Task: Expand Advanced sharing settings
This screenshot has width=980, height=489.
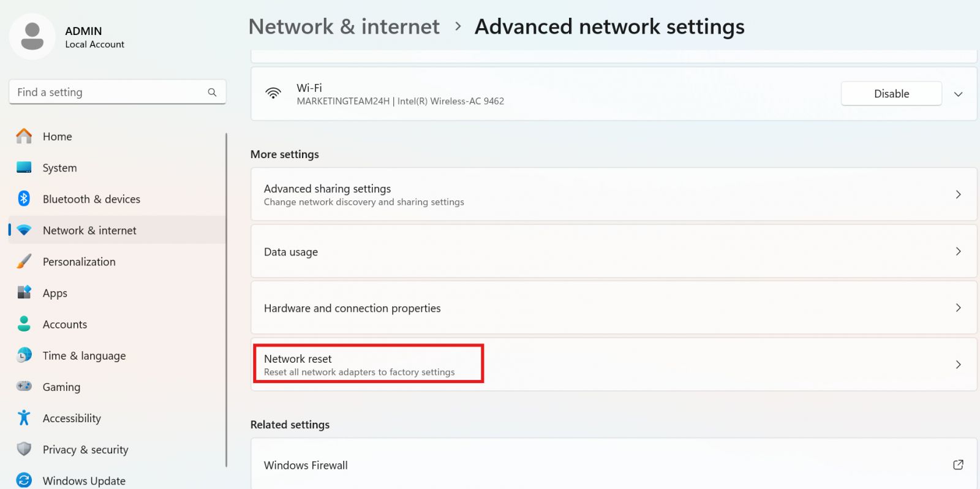Action: click(959, 194)
